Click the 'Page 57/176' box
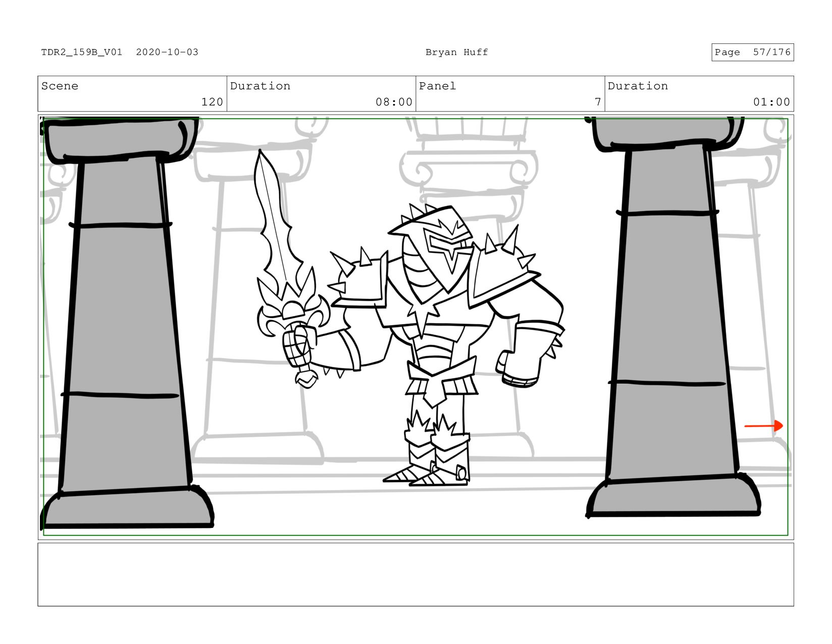 (752, 52)
